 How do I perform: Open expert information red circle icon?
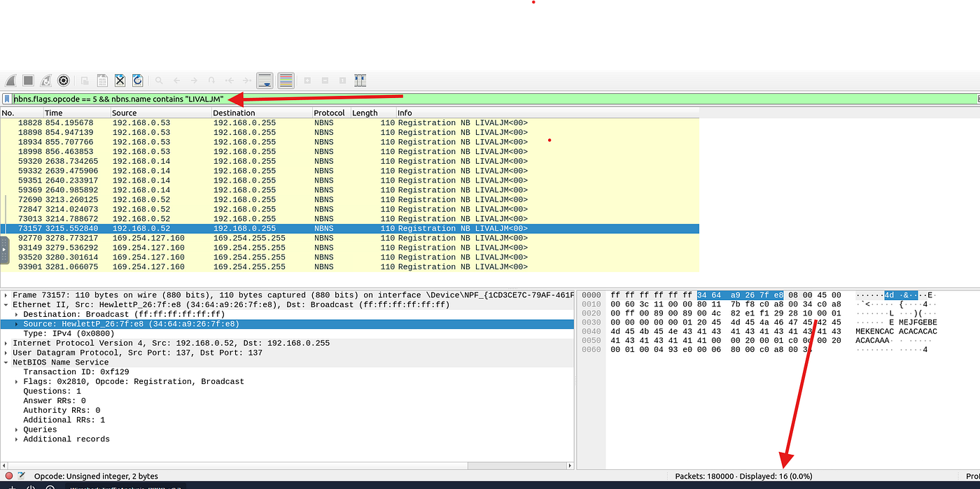coord(9,476)
